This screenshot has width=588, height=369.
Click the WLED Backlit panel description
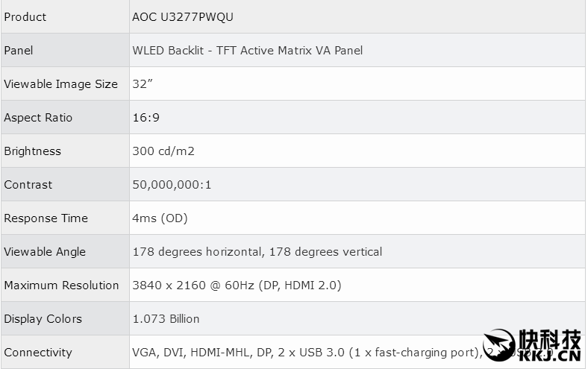tap(247, 50)
